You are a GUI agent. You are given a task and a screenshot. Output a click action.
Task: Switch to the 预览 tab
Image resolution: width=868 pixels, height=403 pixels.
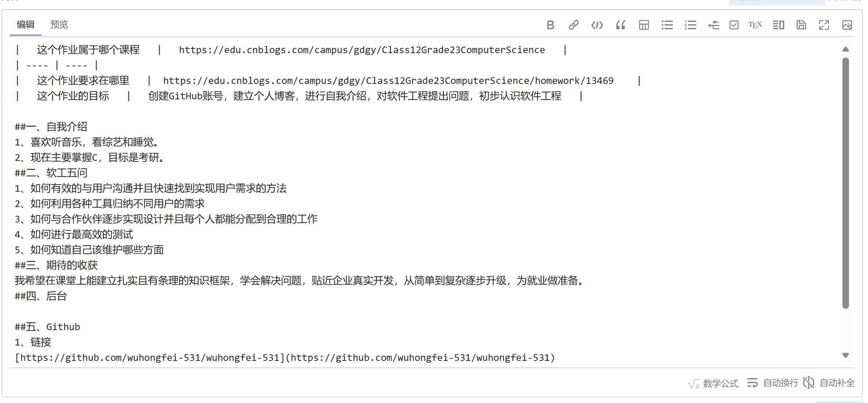pos(59,25)
